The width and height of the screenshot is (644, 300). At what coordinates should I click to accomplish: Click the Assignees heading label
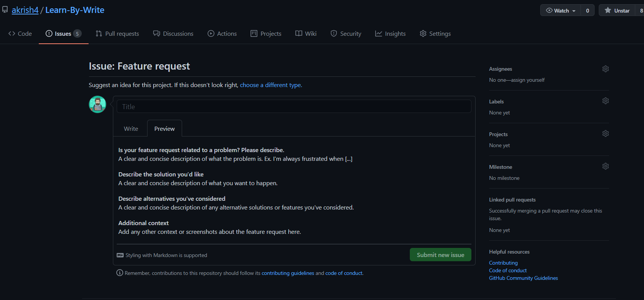(x=501, y=69)
